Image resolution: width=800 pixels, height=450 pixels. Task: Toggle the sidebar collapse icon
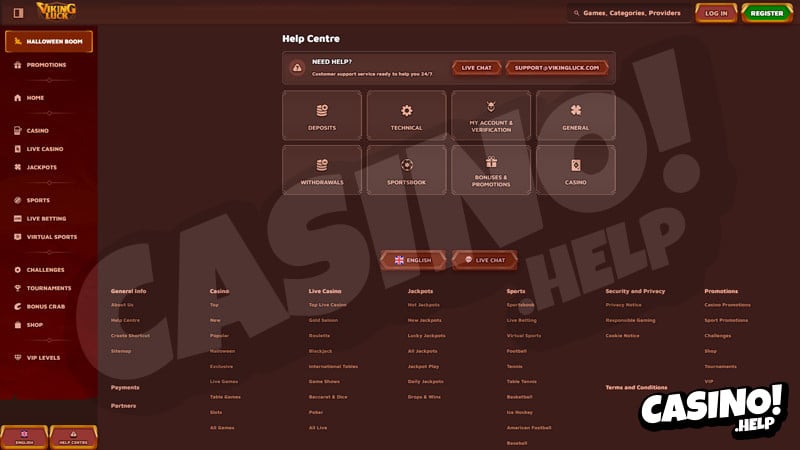pos(19,13)
